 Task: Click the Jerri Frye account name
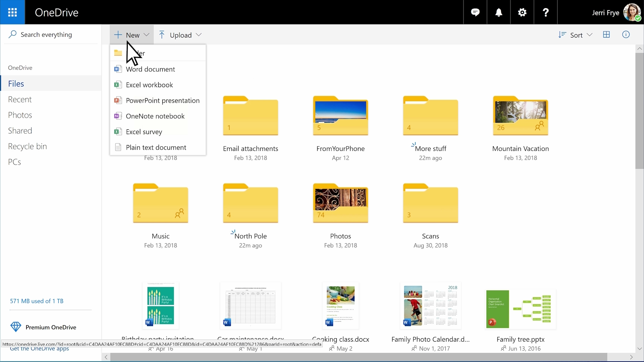click(x=605, y=13)
